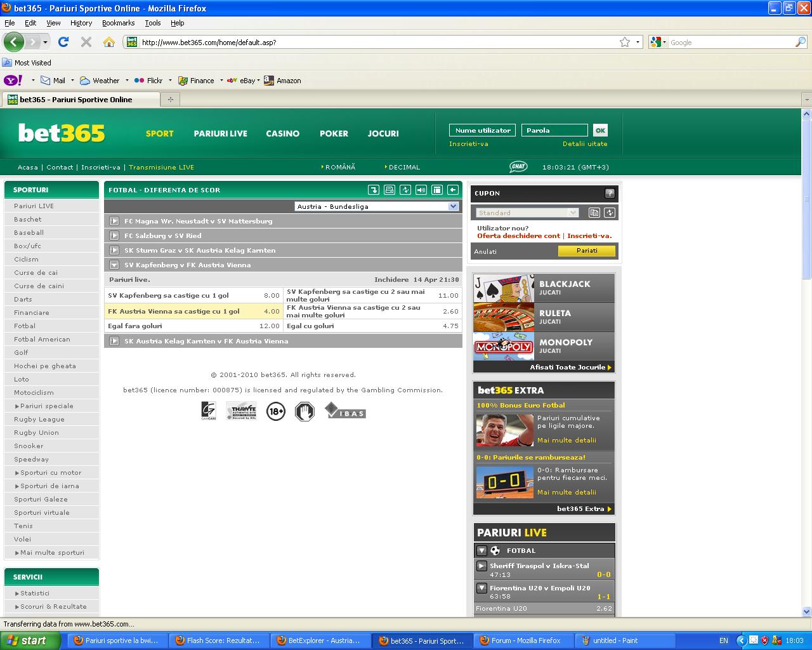This screenshot has height=650, width=812.
Task: Click the Firefox Home icon
Action: click(109, 42)
